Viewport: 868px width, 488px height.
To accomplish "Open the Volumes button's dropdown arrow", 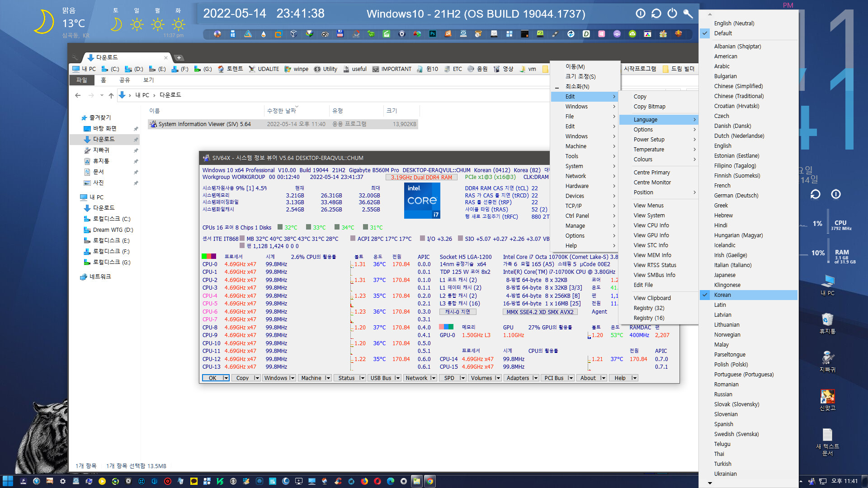I will tap(498, 378).
